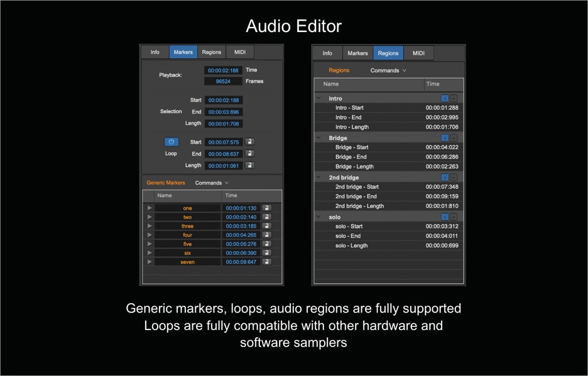Toggle the blue checkbox on Intro region

pos(445,99)
